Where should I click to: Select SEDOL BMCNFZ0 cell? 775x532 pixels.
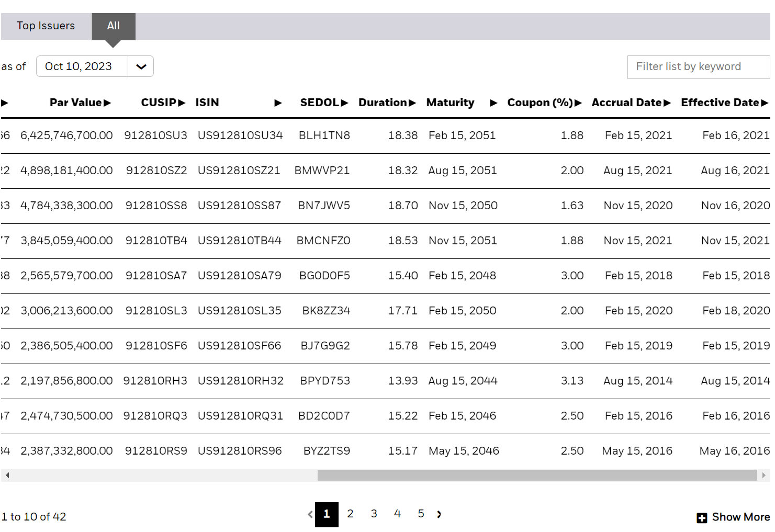click(323, 241)
